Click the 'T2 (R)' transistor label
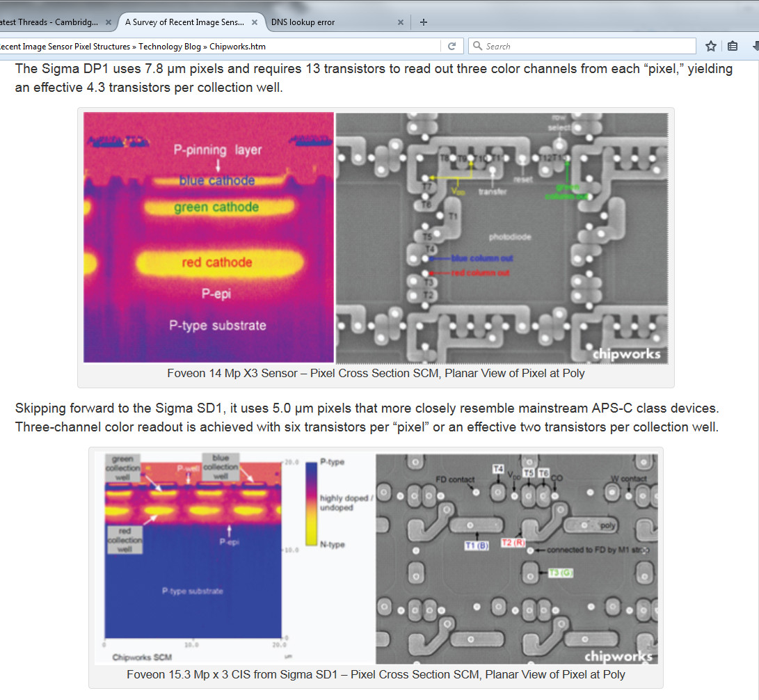 coord(513,543)
